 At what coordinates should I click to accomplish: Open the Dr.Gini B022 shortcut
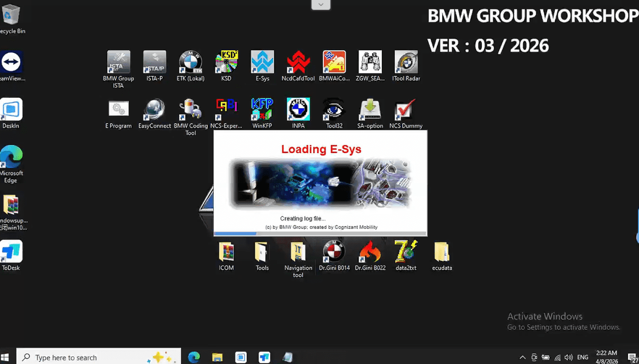coord(370,252)
